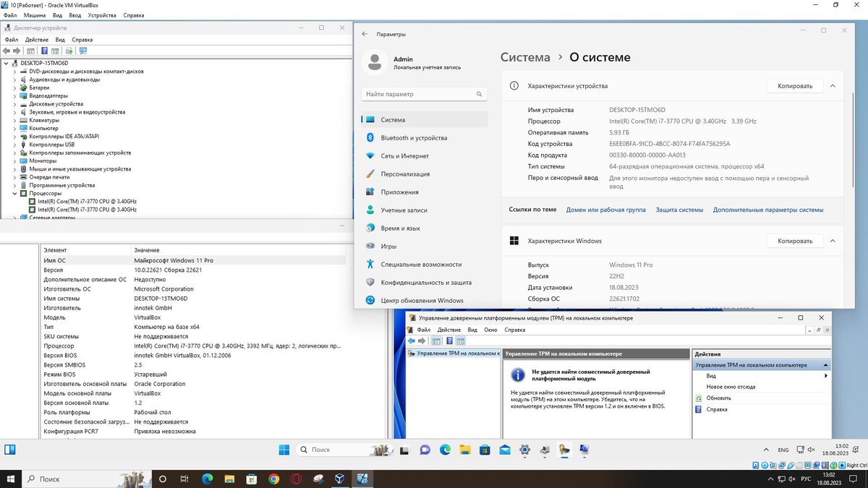Open Приложения settings page
Viewport: 868px width, 488px height.
click(x=425, y=192)
